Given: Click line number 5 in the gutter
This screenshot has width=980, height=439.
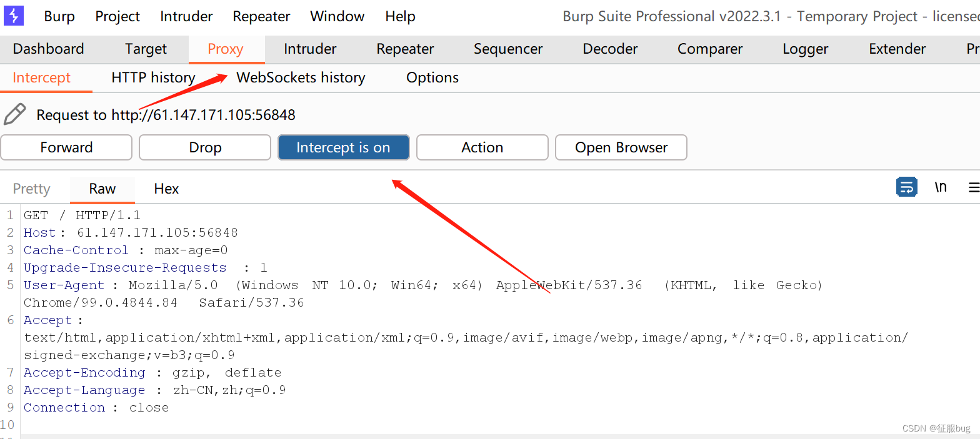Looking at the screenshot, I should coord(10,285).
